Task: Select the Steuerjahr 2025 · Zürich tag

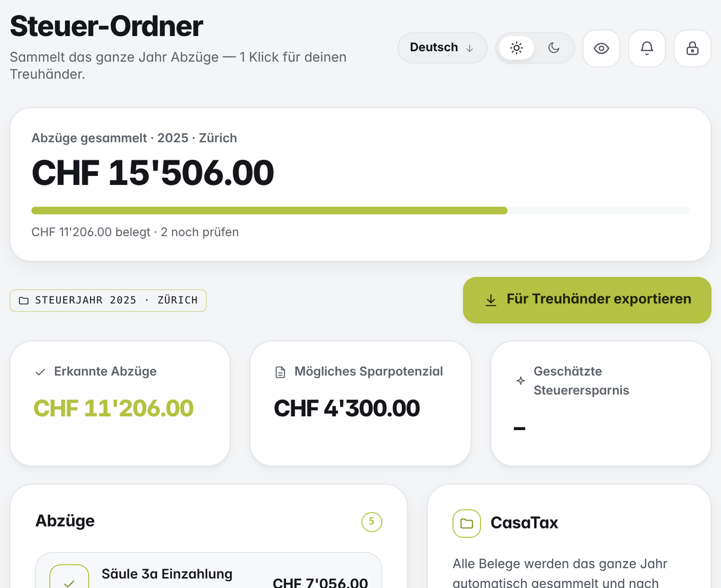Action: [108, 300]
